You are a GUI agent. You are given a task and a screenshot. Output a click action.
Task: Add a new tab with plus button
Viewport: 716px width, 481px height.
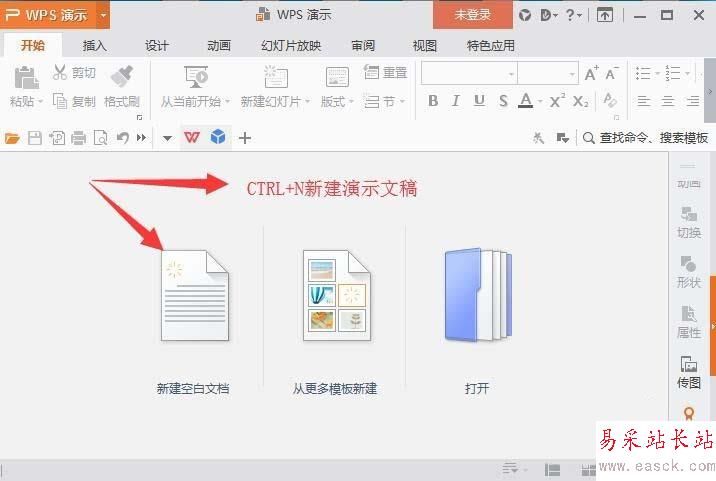pyautogui.click(x=245, y=137)
